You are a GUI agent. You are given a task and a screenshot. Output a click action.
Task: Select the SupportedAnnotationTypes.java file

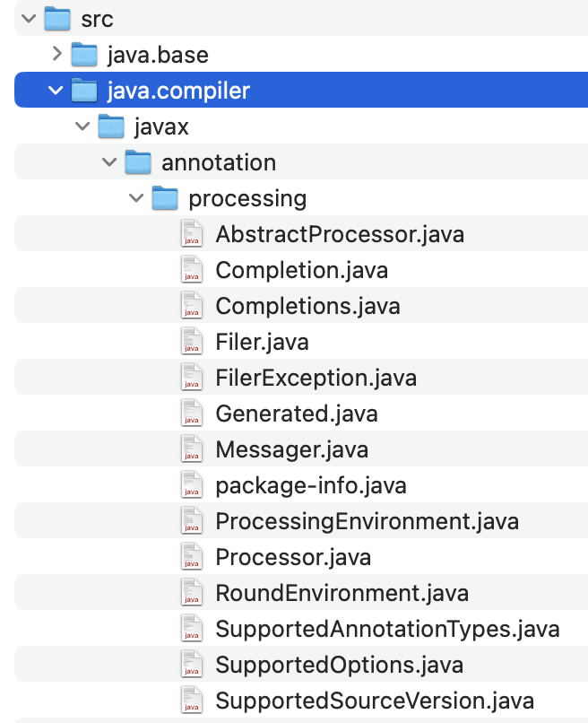pos(387,629)
